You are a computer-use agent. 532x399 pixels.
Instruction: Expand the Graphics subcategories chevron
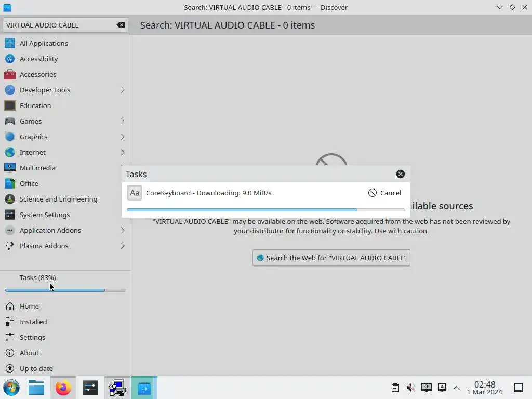coord(123,137)
